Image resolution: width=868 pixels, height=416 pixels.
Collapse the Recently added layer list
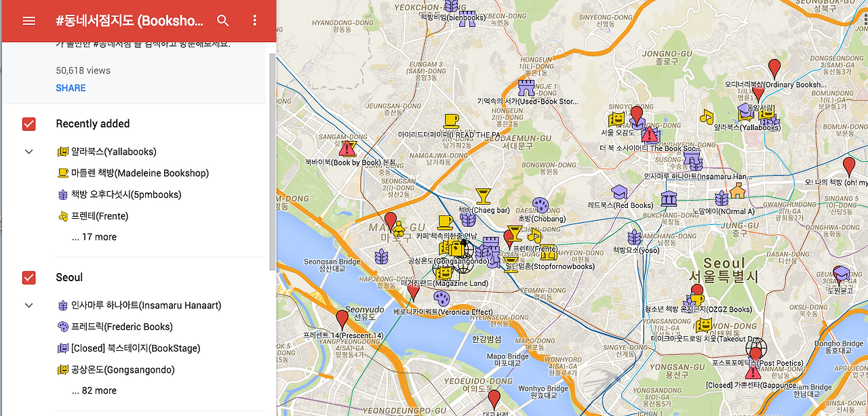coord(28,152)
